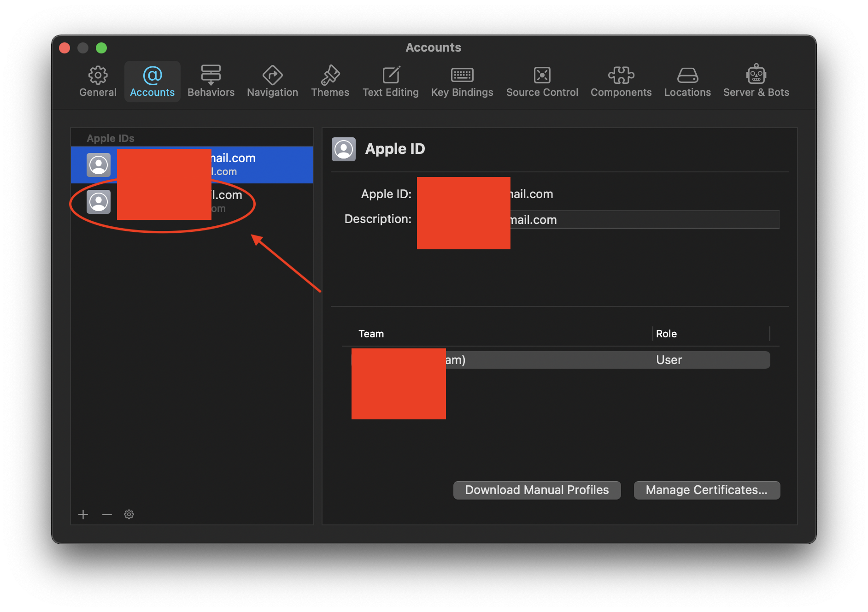
Task: Select the first Apple ID account row
Action: coord(192,165)
